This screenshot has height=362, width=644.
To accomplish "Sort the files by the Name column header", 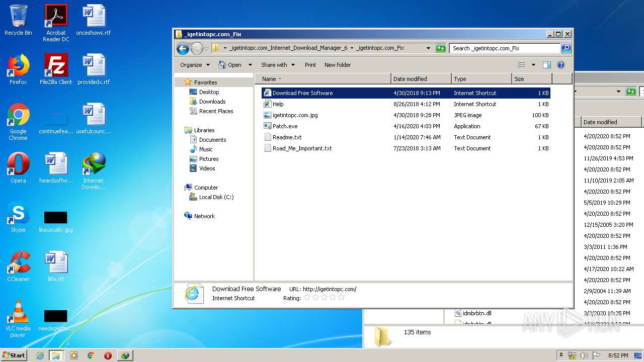I will (x=323, y=79).
